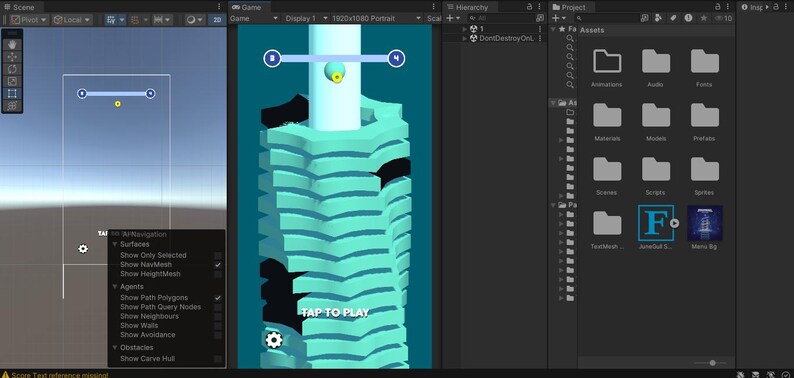This screenshot has width=794, height=378.
Task: Open Game panel more options menu
Action: tap(433, 7)
